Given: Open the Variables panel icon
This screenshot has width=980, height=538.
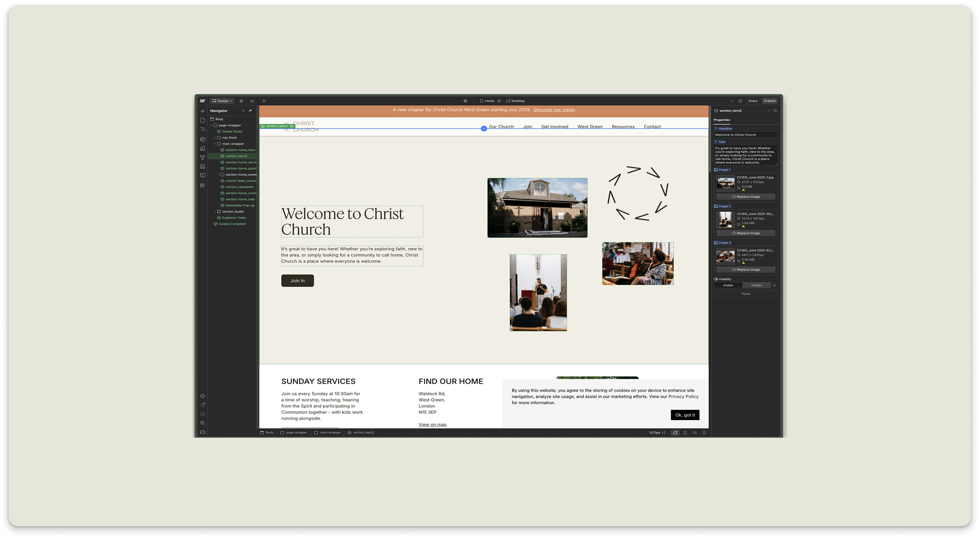Looking at the screenshot, I should 202,148.
